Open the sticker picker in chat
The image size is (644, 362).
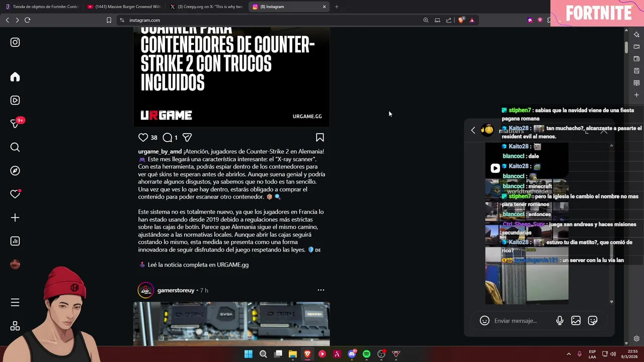pyautogui.click(x=593, y=321)
